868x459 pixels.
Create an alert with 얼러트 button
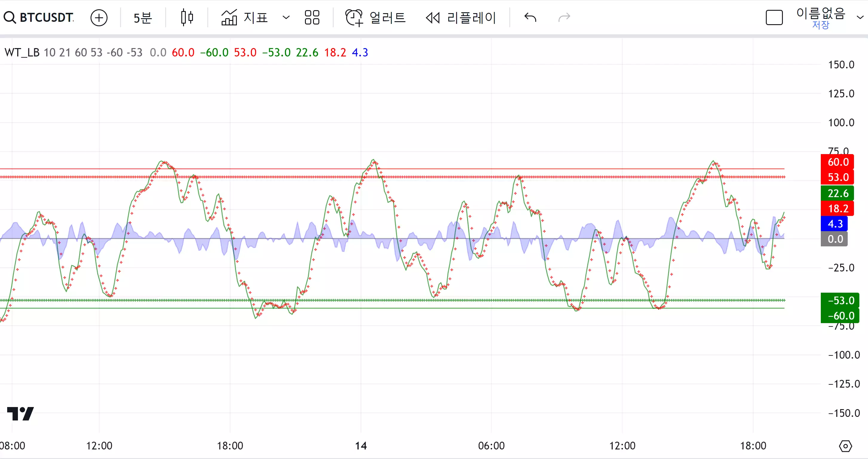click(x=375, y=18)
